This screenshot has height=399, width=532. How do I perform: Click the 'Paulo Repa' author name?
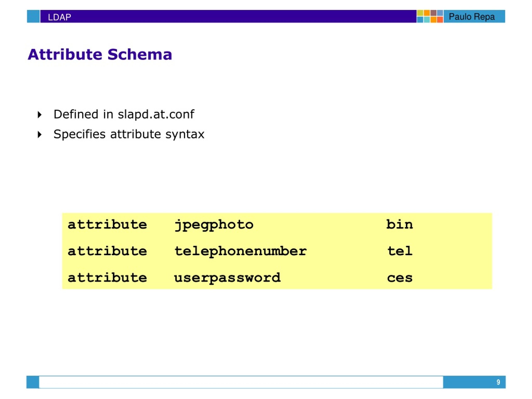click(472, 17)
